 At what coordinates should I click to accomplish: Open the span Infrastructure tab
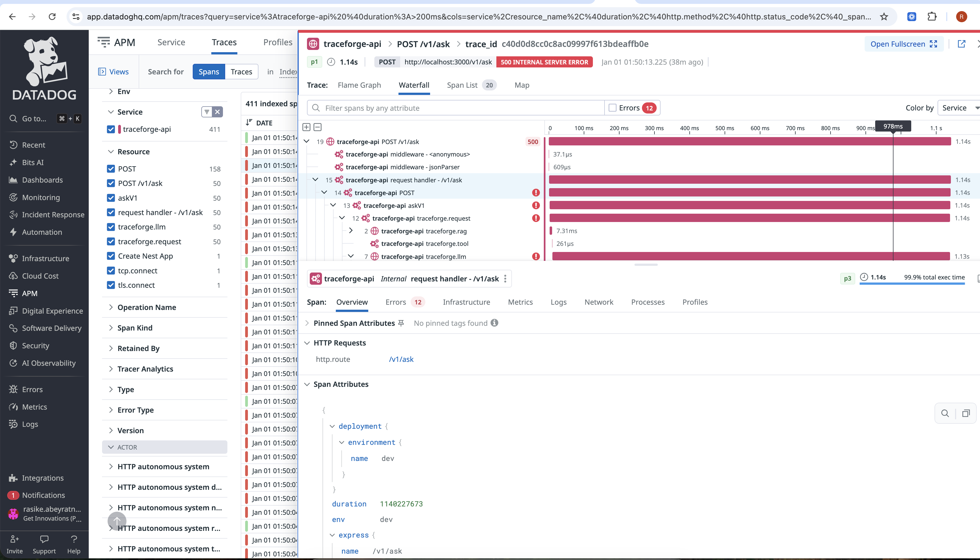(466, 302)
